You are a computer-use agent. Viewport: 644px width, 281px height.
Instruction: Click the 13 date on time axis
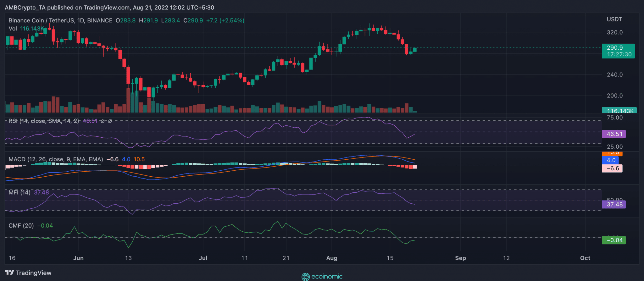click(128, 258)
